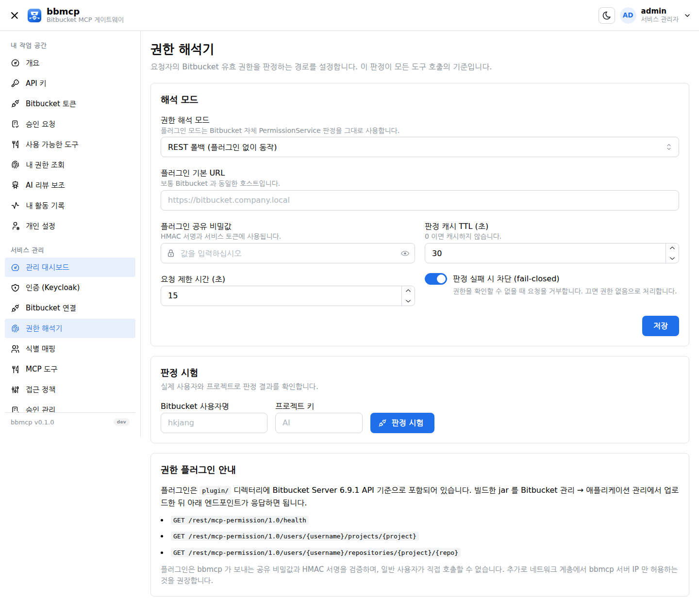699x616 pixels.
Task: Open the 권한 해석 모드 dropdown
Action: (x=419, y=147)
